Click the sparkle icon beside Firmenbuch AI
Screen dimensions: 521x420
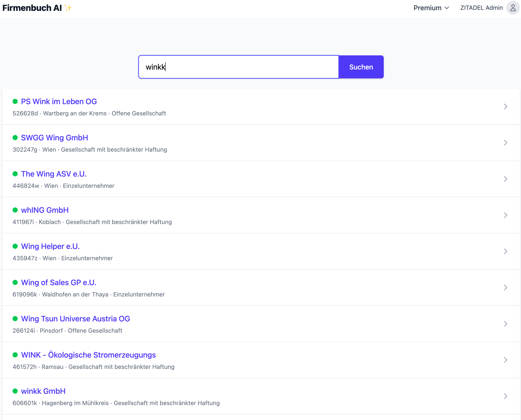(x=68, y=8)
